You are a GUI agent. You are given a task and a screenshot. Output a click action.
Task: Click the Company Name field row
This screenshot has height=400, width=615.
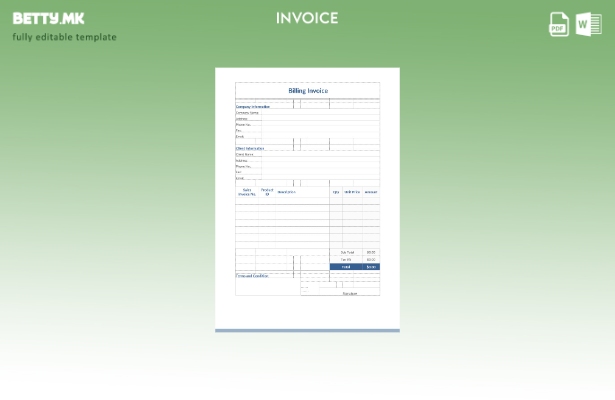pos(248,113)
